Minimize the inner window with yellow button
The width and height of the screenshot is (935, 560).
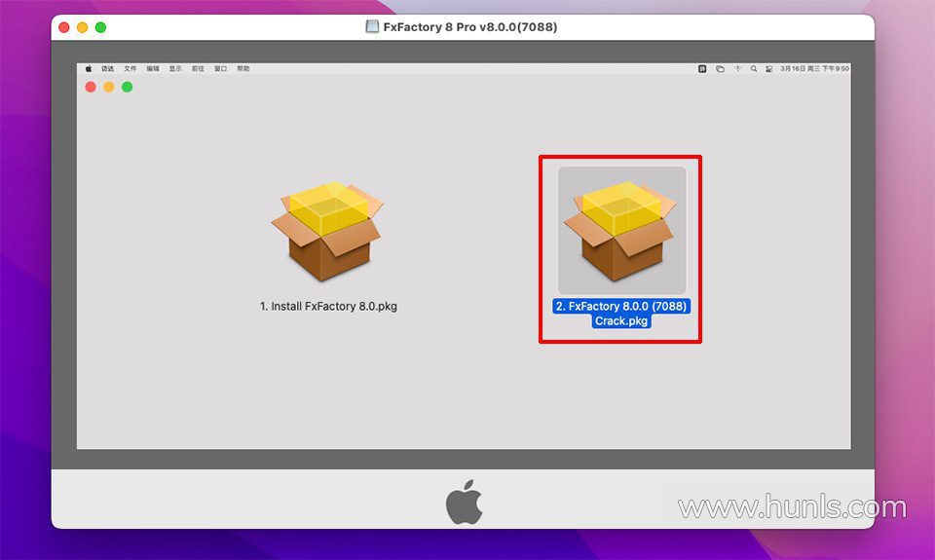(x=109, y=87)
